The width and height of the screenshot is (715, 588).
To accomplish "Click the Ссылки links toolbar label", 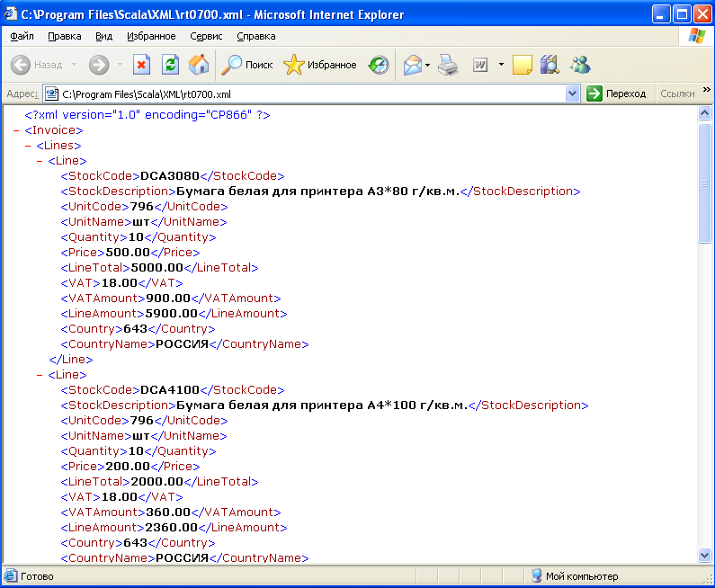I will 677,94.
